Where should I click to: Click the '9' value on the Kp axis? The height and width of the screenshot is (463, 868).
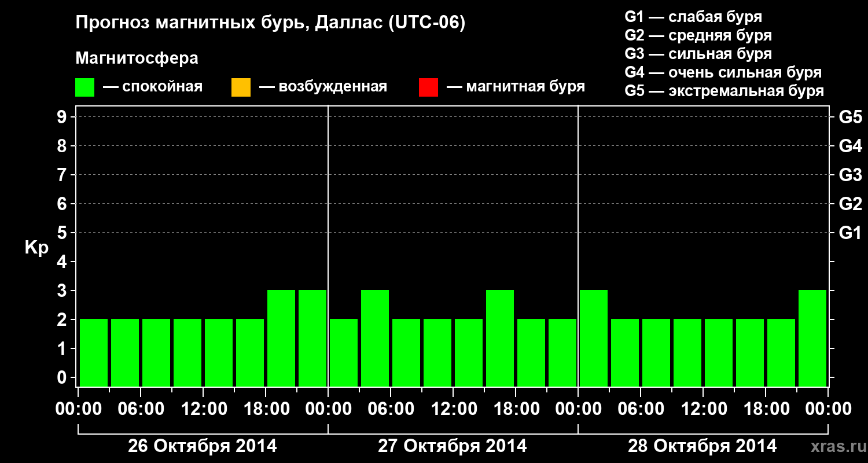63,117
